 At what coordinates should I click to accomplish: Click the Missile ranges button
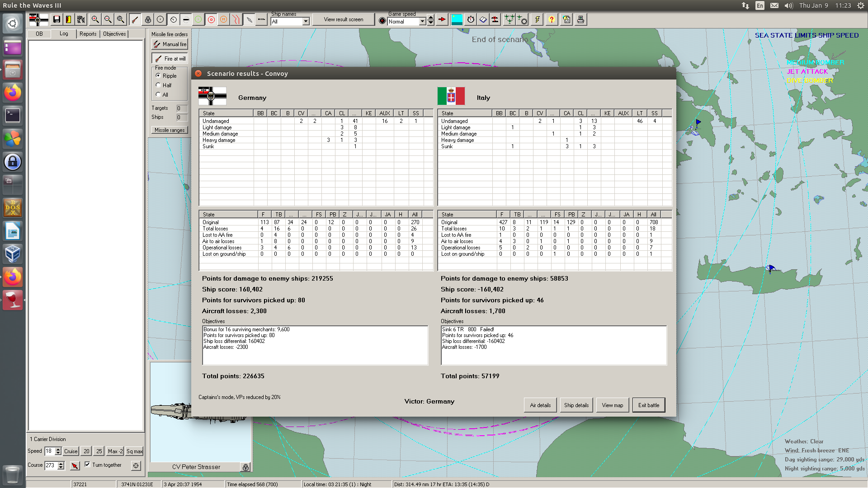point(170,130)
